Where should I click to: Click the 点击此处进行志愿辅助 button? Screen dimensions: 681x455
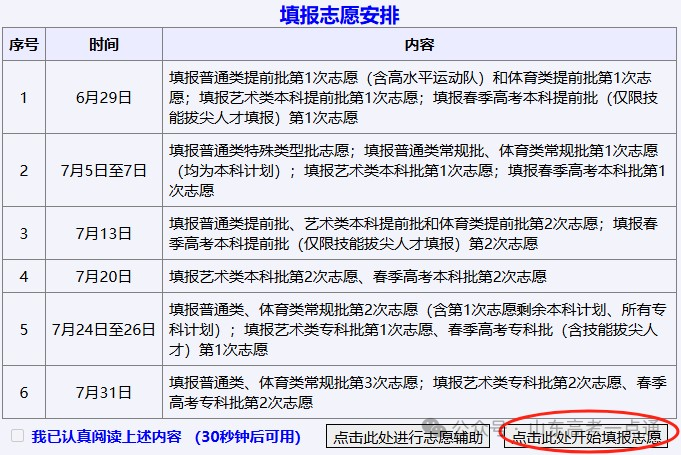click(408, 437)
